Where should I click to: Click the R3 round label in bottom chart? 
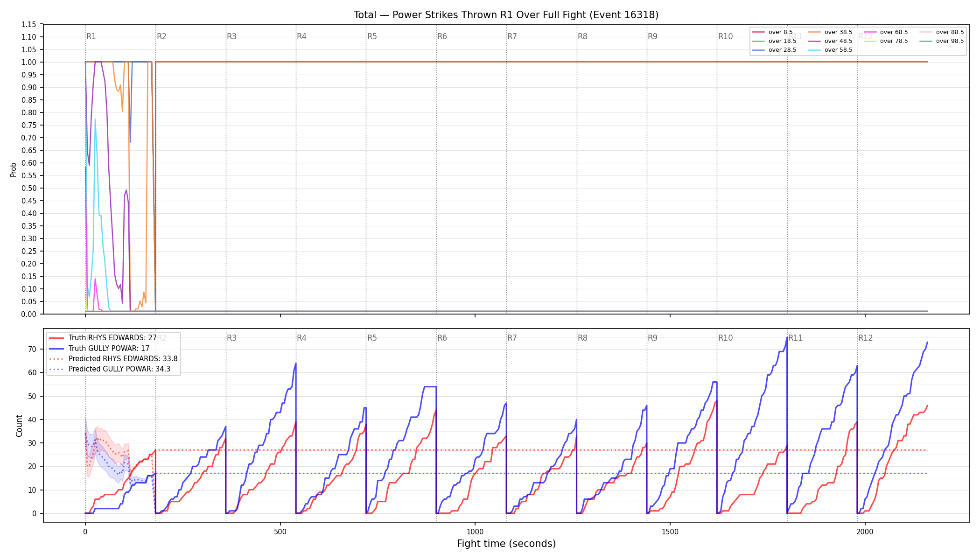[x=231, y=338]
